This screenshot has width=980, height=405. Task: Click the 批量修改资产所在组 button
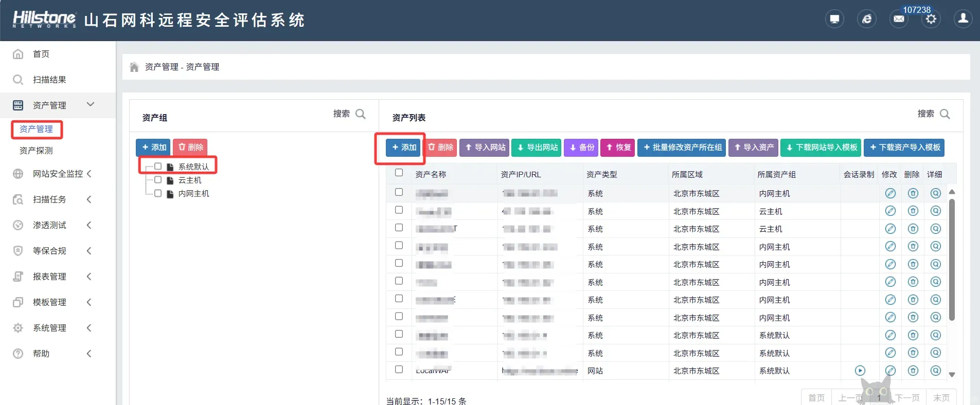coord(682,148)
